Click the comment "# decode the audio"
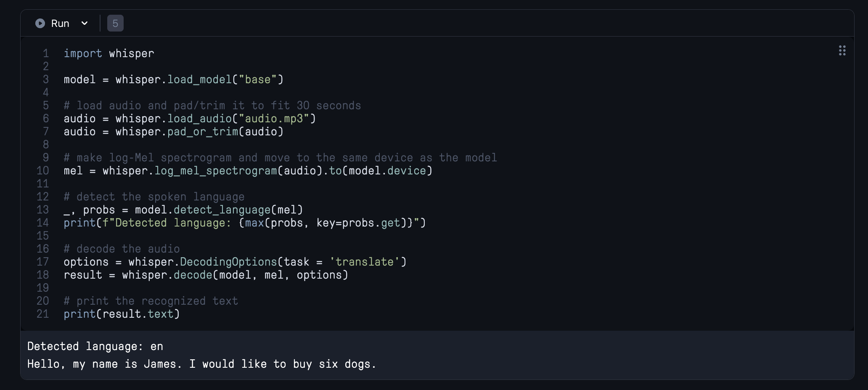Viewport: 868px width, 390px height. 122,249
